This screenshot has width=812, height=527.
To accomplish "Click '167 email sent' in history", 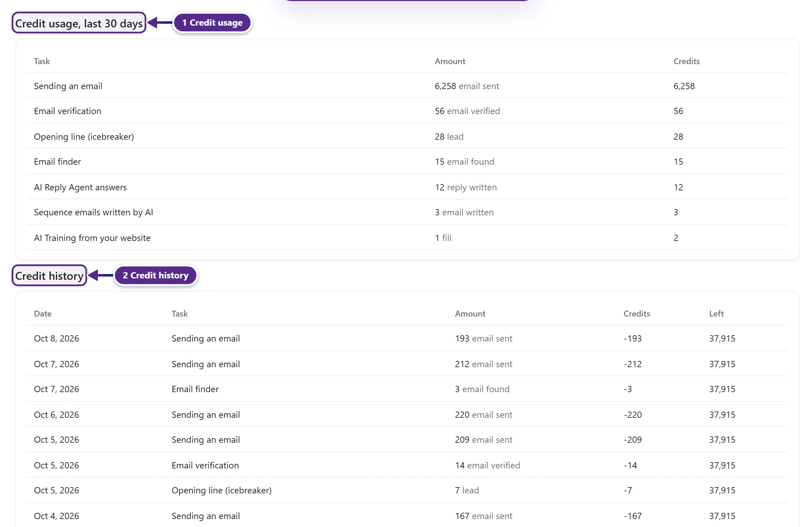I will point(484,516).
